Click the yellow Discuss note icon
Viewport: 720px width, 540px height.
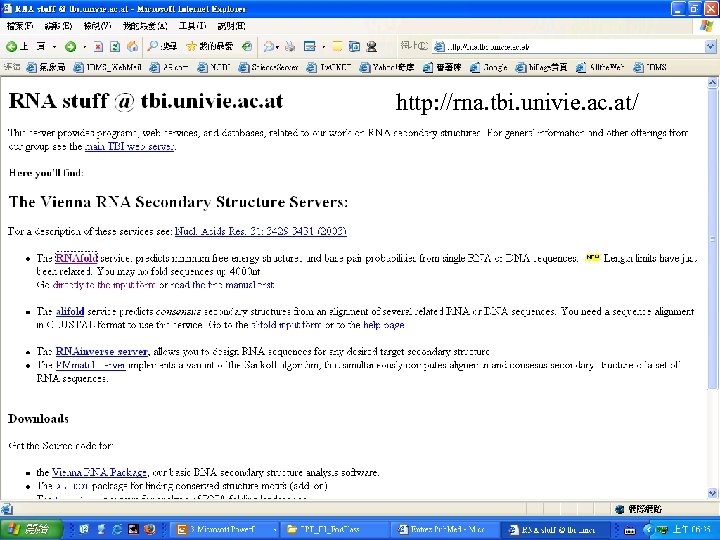click(338, 46)
